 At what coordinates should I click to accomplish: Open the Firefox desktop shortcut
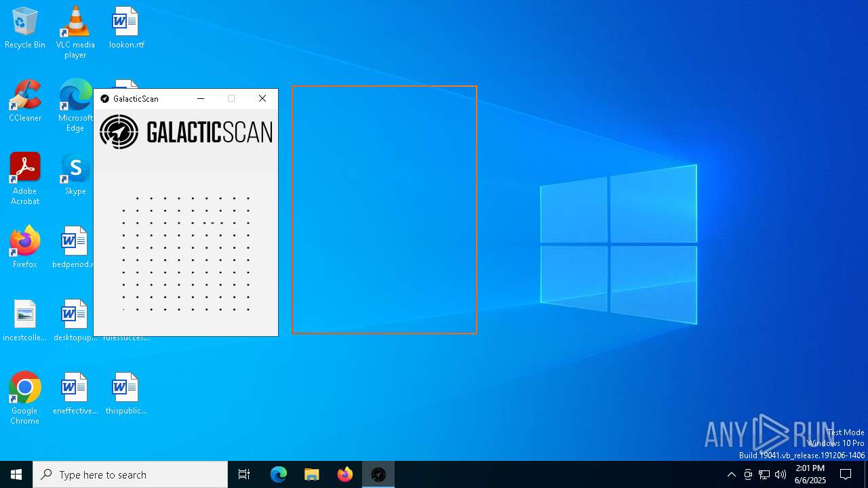[25, 247]
